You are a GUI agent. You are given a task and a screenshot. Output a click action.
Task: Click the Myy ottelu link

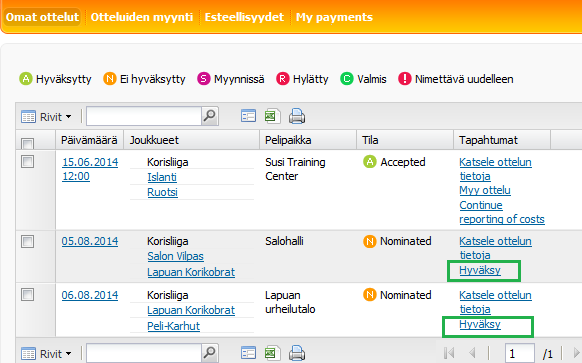(485, 190)
